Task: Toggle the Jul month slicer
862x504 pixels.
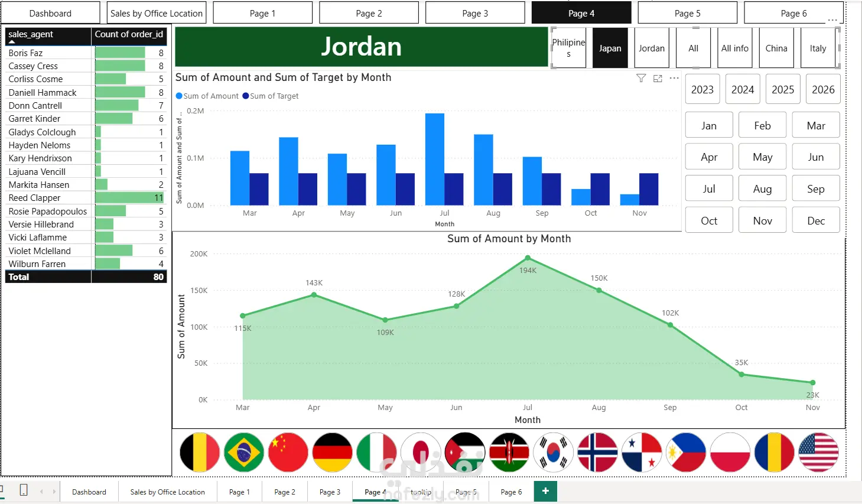Action: pos(709,189)
